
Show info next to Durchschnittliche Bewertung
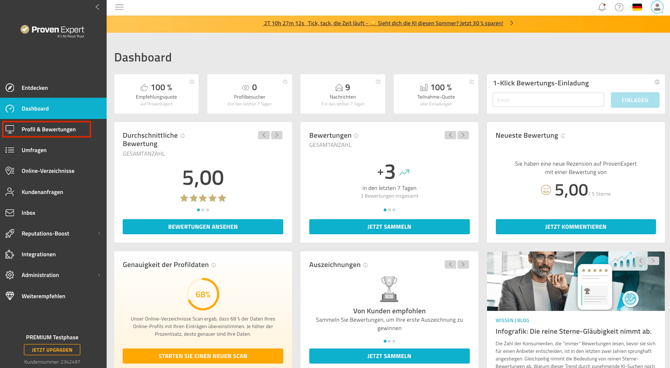[182, 136]
